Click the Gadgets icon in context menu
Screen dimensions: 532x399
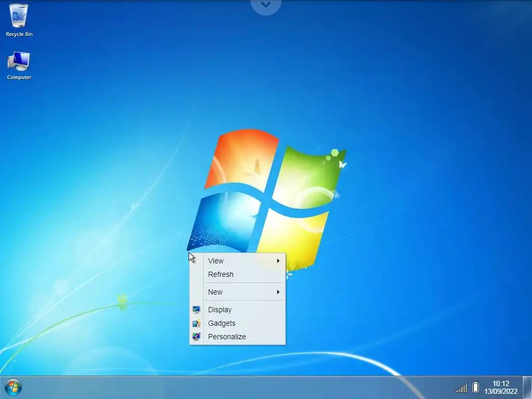point(196,323)
